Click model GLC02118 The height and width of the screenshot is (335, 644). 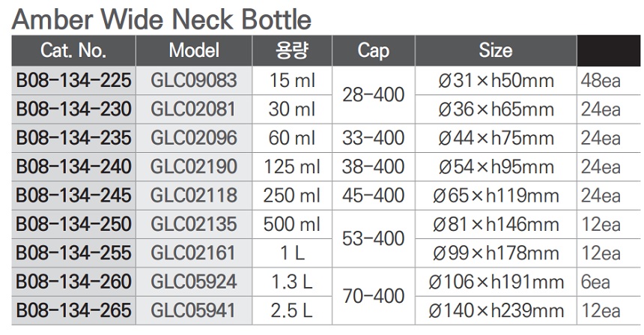click(x=193, y=196)
